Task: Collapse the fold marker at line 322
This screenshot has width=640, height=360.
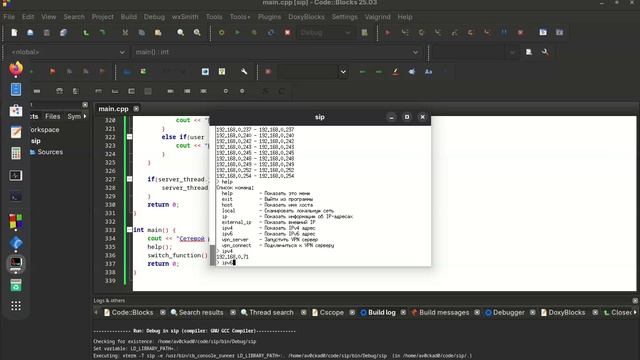Action: pos(129,137)
